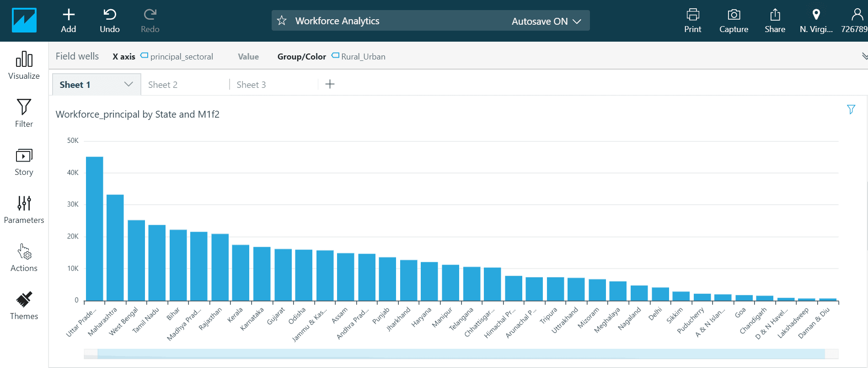Add a new sheet with plus icon
The image size is (868, 368).
click(330, 84)
